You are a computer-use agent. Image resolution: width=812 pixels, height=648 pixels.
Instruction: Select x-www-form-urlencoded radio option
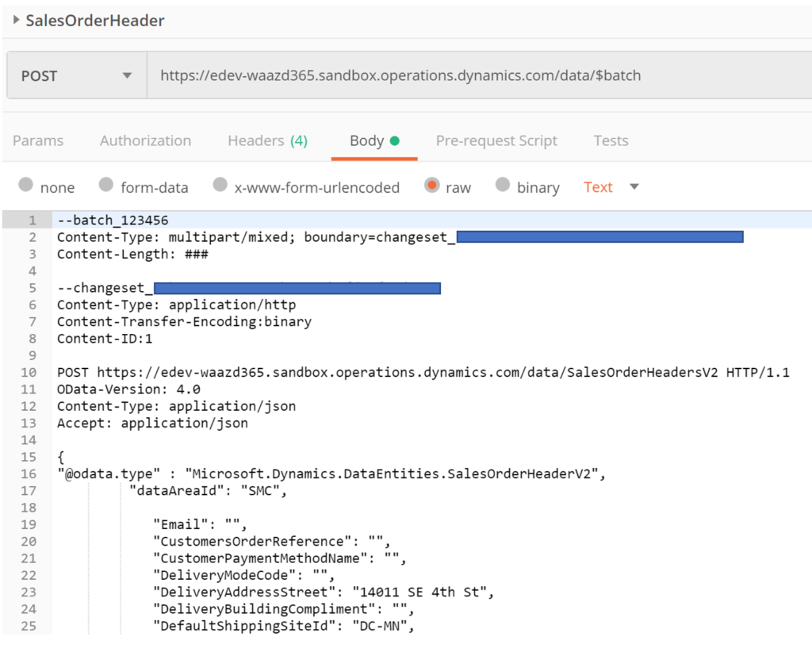pyautogui.click(x=220, y=186)
